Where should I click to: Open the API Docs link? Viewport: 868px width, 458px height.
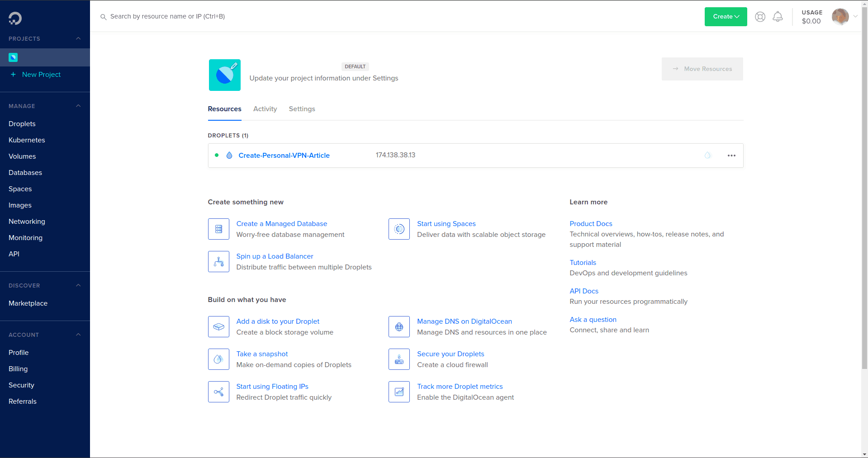584,291
